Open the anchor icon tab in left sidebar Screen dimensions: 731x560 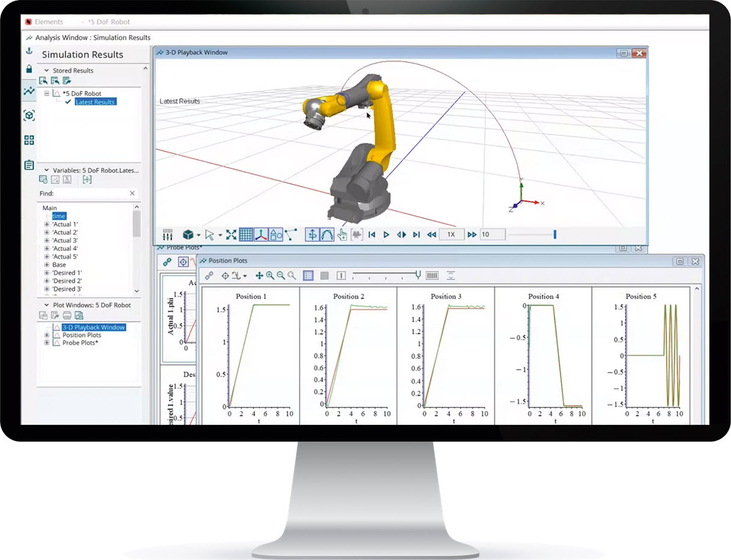[x=28, y=52]
